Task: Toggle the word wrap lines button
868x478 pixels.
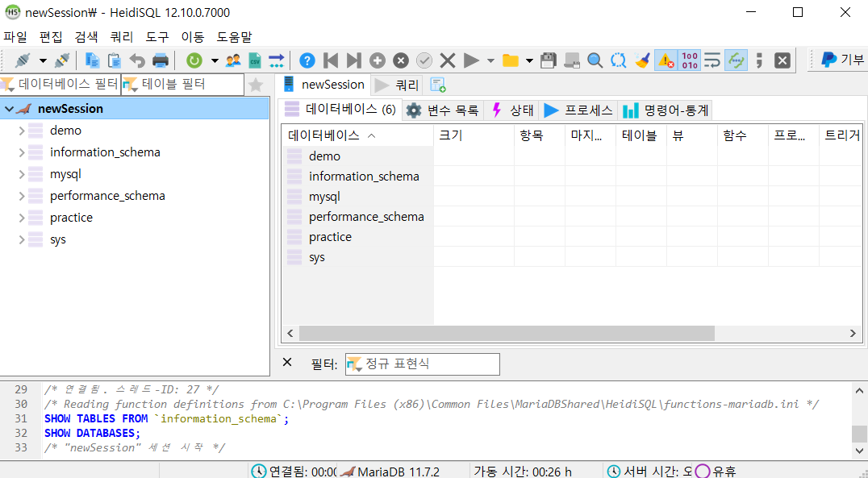Action: pos(712,60)
